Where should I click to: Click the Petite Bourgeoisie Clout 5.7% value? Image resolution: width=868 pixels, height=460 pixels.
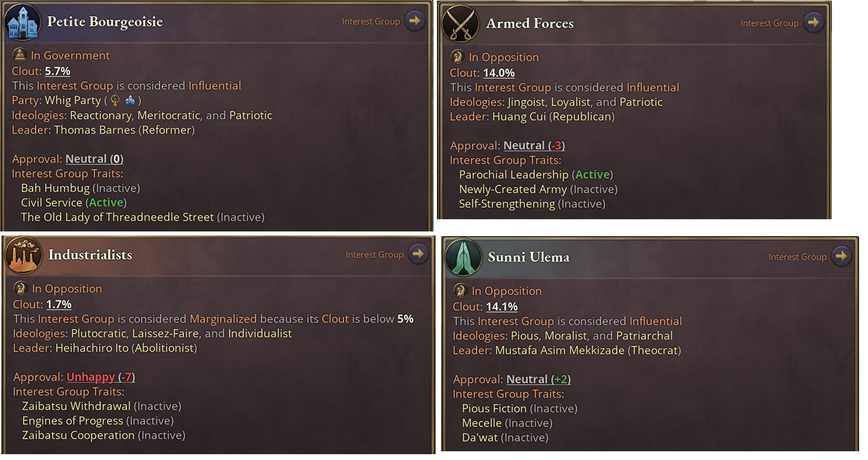[x=58, y=71]
